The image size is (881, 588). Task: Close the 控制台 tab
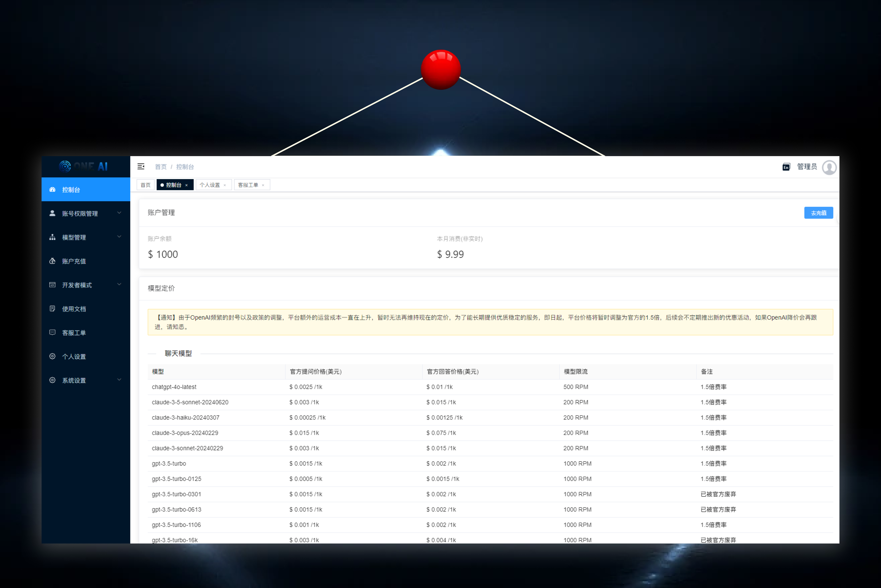(186, 185)
